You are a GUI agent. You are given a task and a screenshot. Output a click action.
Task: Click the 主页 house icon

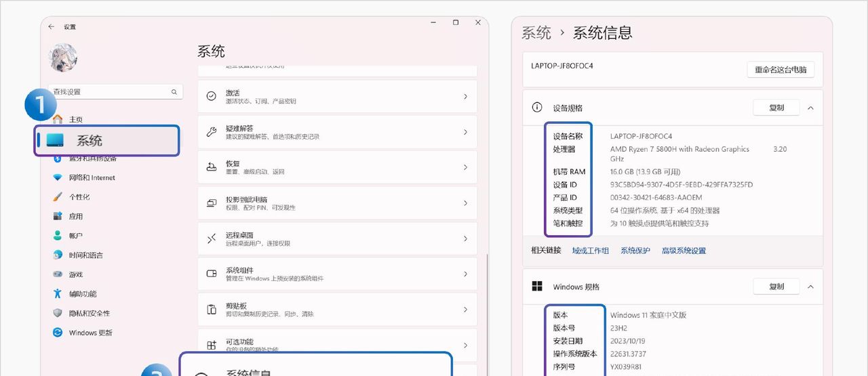coord(58,119)
